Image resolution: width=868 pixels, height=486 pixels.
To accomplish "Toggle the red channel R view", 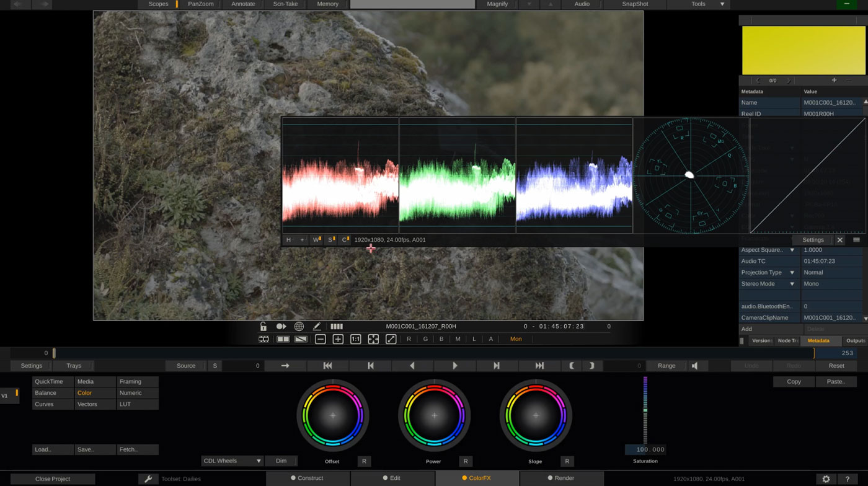I will tap(409, 339).
